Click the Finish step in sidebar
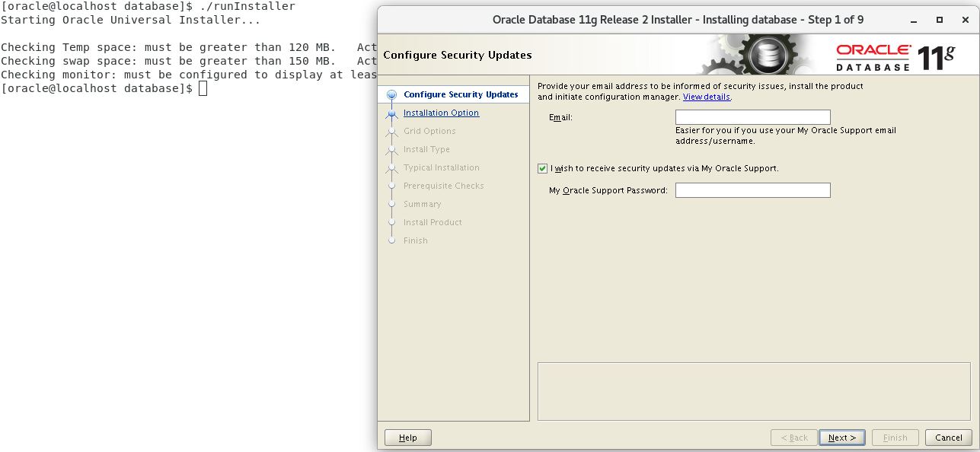Image resolution: width=980 pixels, height=452 pixels. point(416,240)
